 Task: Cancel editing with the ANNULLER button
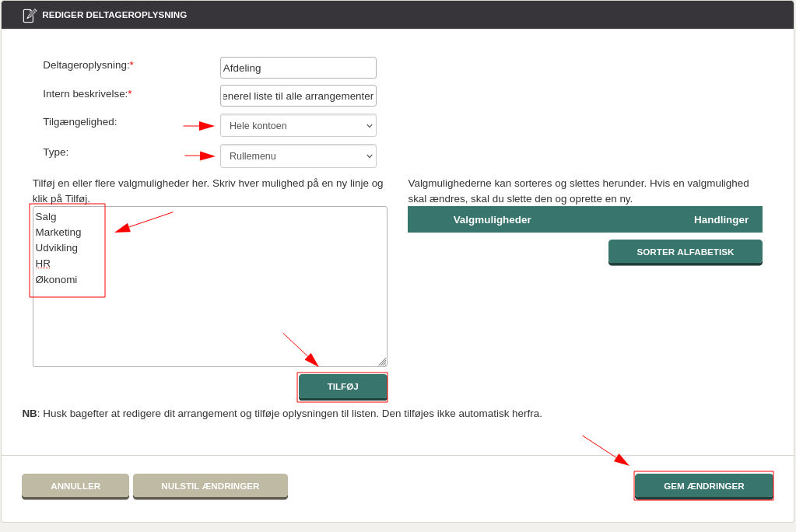click(x=75, y=486)
